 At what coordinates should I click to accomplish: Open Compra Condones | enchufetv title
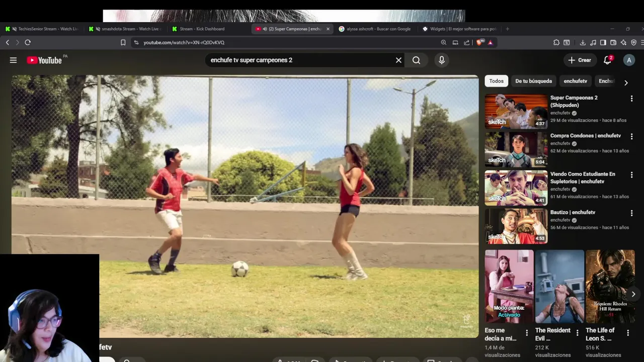coord(586,136)
